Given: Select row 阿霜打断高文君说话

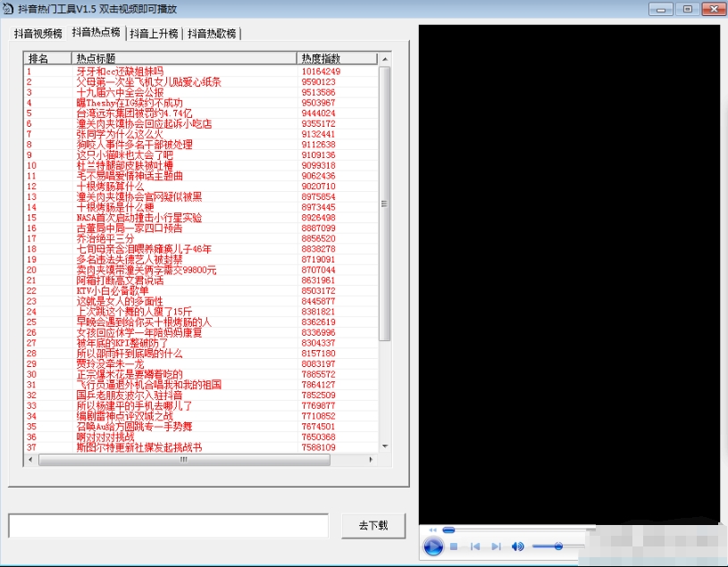Looking at the screenshot, I should [201, 280].
